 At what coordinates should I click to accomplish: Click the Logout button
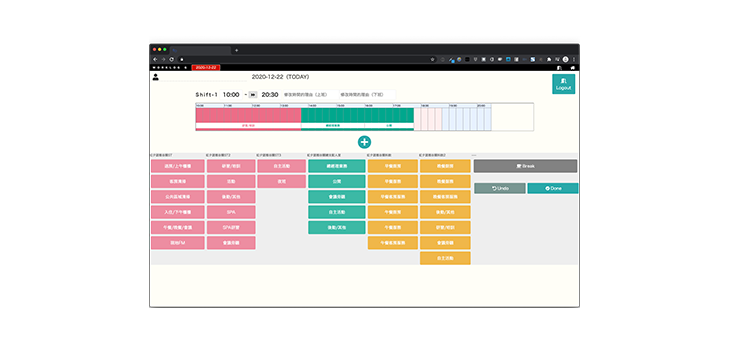563,84
